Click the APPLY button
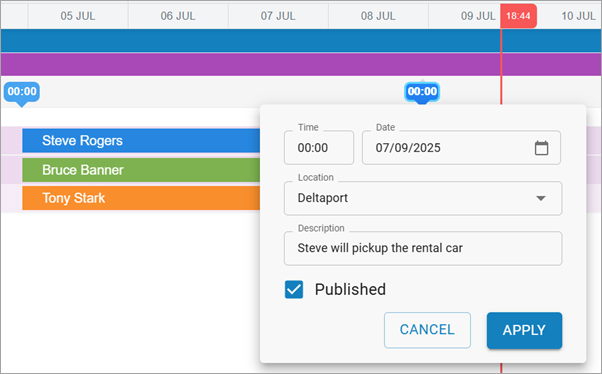The height and width of the screenshot is (374, 602). pos(524,330)
